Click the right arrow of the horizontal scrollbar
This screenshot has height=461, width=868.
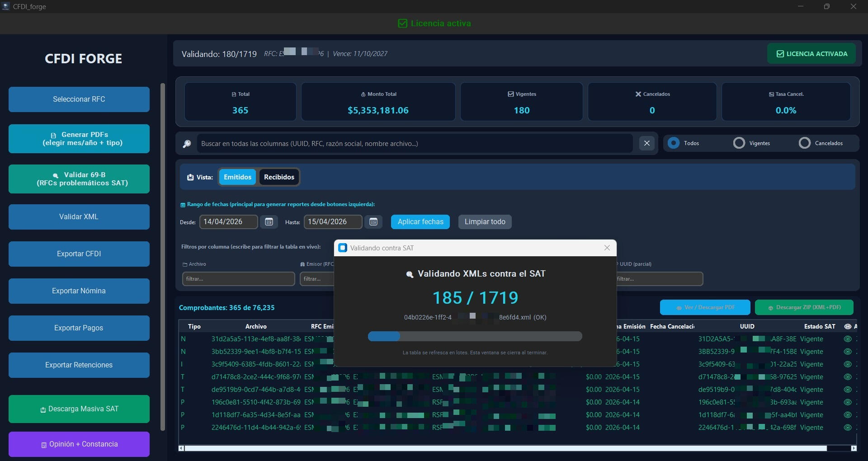pos(854,448)
